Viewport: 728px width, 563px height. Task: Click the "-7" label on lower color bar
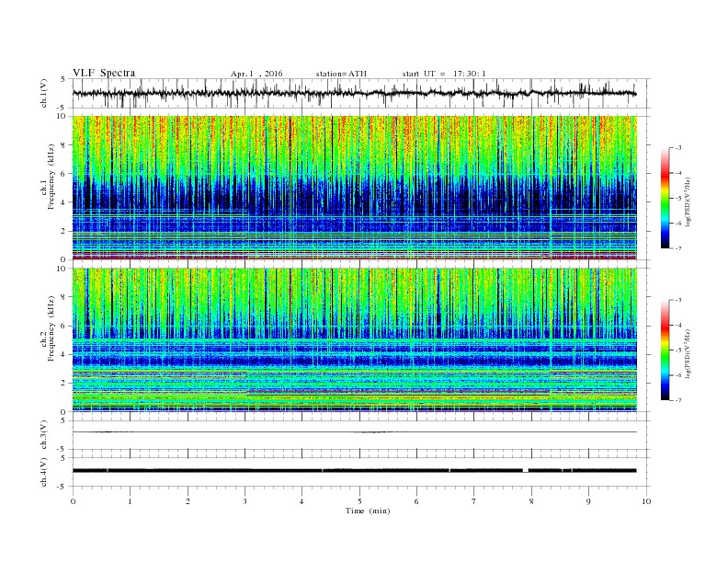click(678, 400)
